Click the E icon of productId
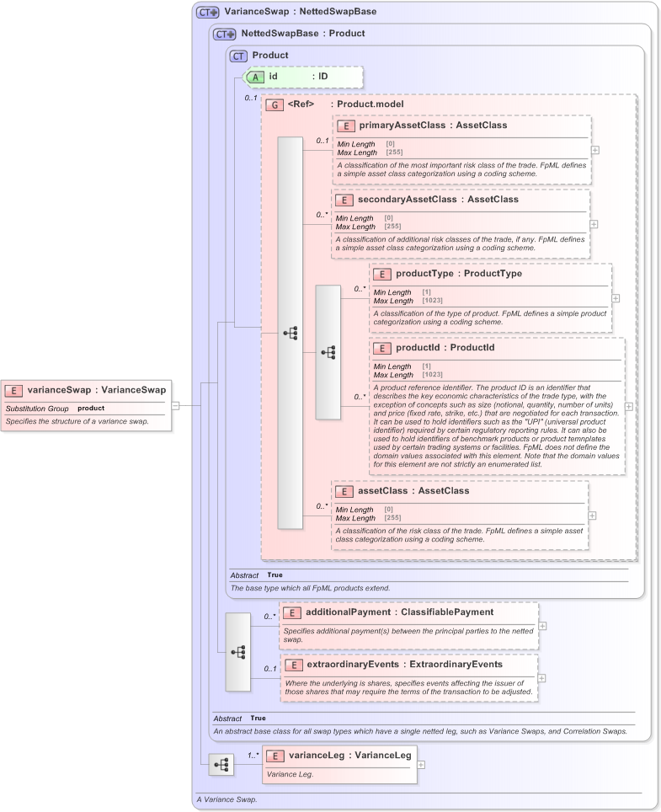Screen dimensions: 661x812 pyautogui.click(x=382, y=349)
